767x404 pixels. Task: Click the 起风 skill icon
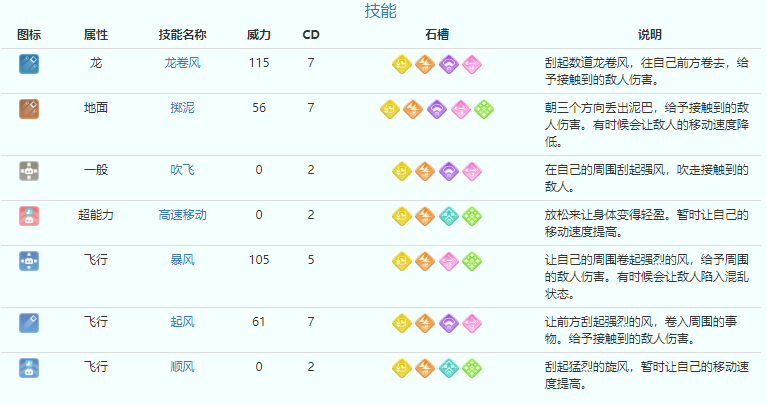coord(29,322)
